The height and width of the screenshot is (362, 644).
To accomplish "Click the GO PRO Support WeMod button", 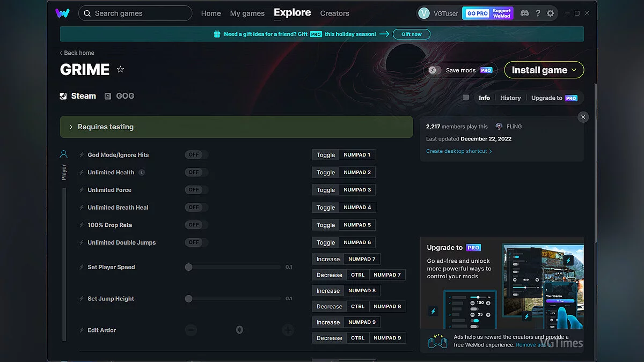I will point(488,13).
